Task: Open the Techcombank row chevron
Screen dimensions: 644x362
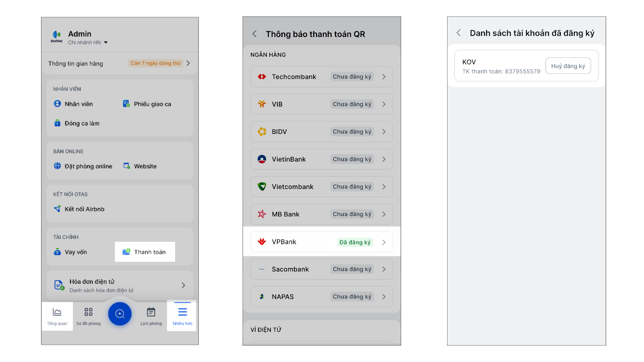Action: click(x=384, y=77)
